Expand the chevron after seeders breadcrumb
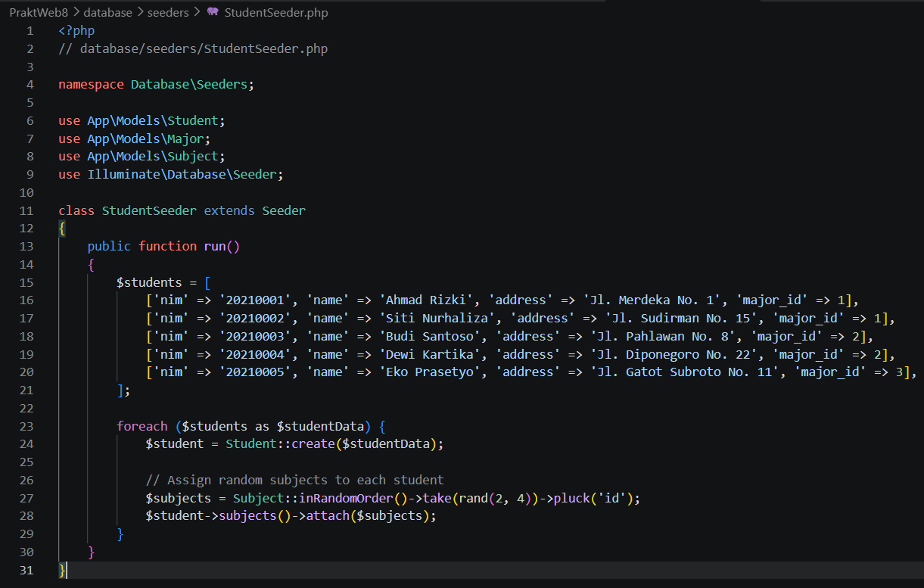 pos(197,12)
